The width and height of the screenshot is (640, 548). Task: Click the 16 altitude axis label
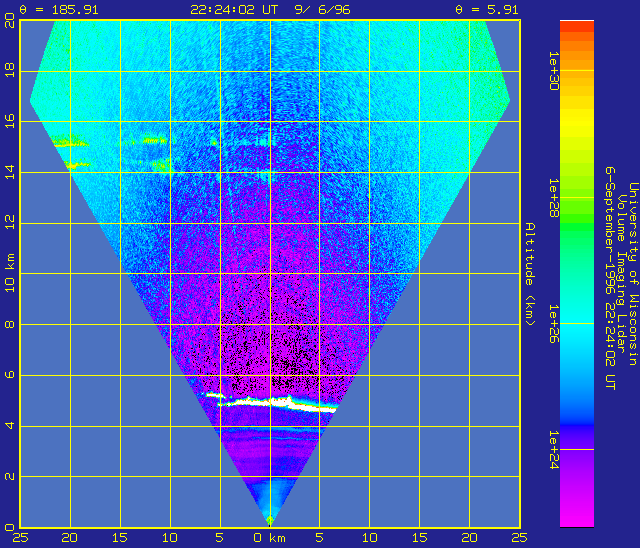tap(9, 121)
